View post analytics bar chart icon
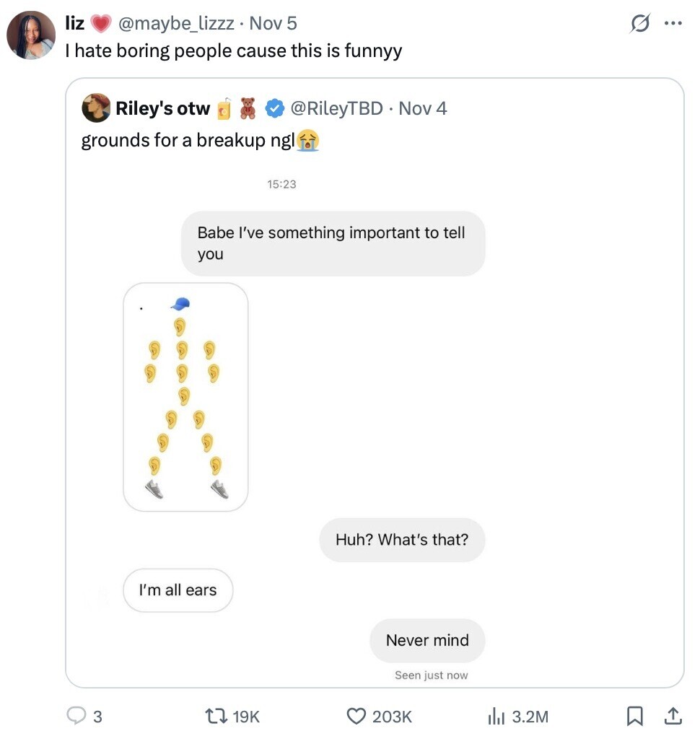700x739 pixels. pyautogui.click(x=495, y=715)
